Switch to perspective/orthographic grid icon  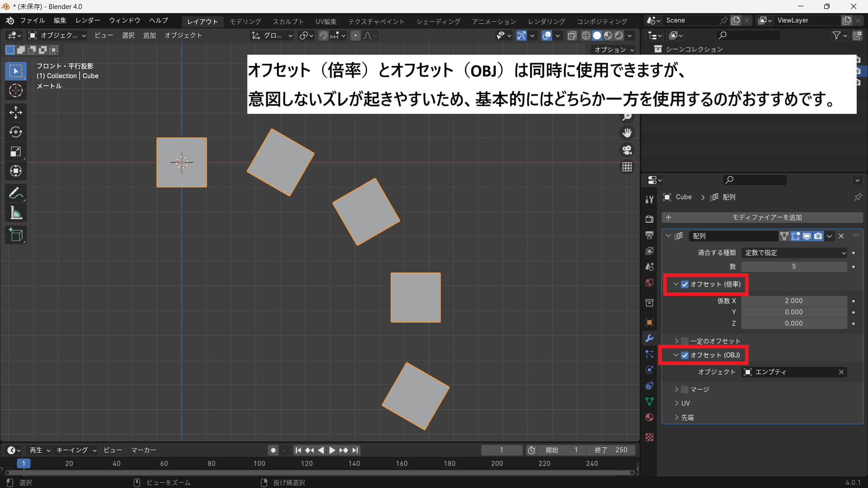click(x=627, y=167)
